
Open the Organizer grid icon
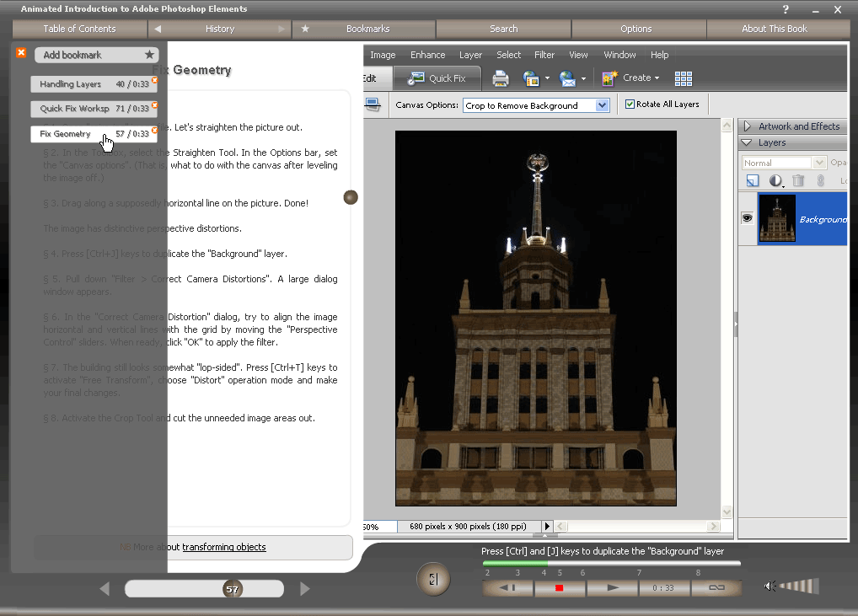point(683,78)
